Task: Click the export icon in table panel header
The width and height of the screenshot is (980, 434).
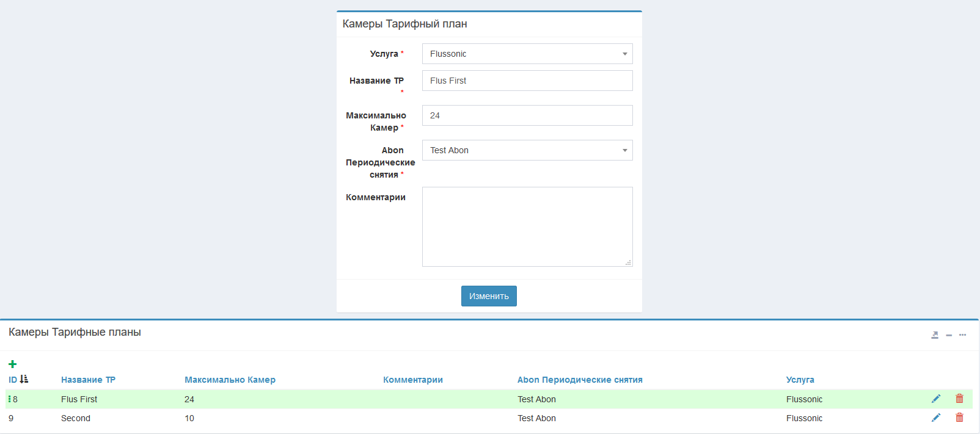Action: click(x=934, y=335)
